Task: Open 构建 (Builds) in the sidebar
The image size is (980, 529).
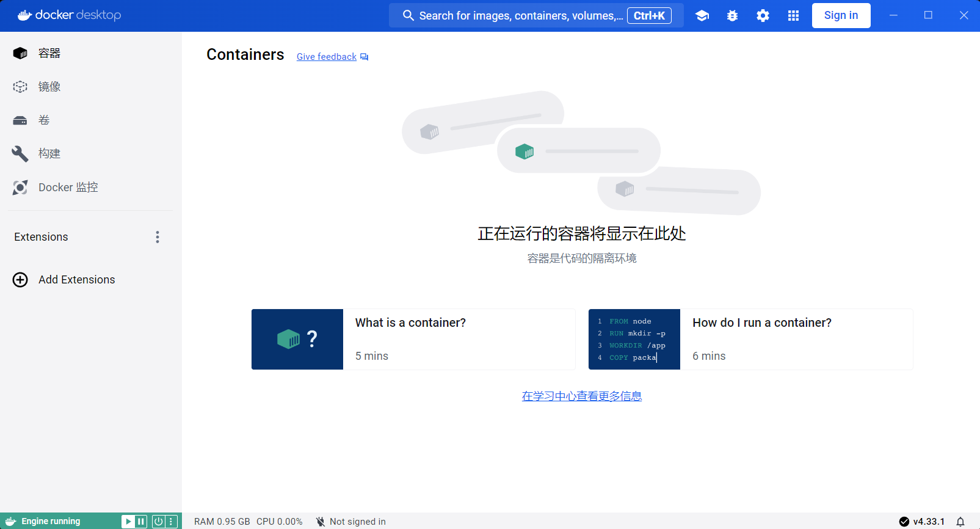Action: coord(49,154)
